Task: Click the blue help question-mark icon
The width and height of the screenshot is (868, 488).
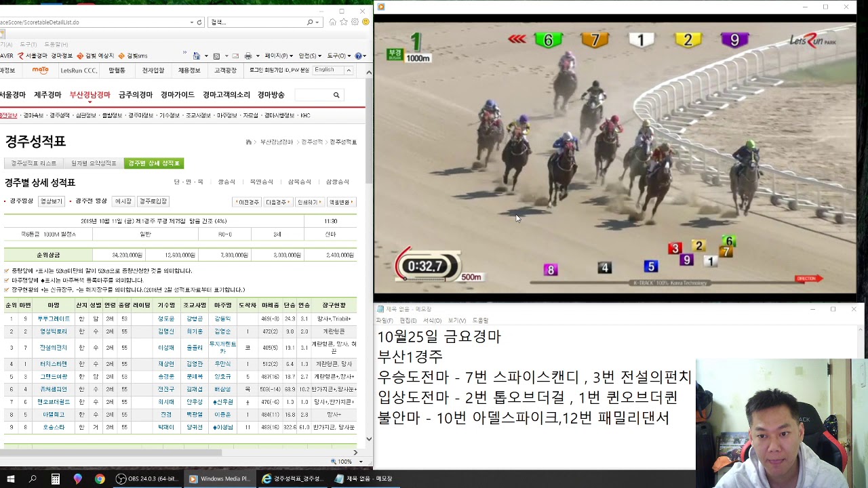Action: pos(358,56)
